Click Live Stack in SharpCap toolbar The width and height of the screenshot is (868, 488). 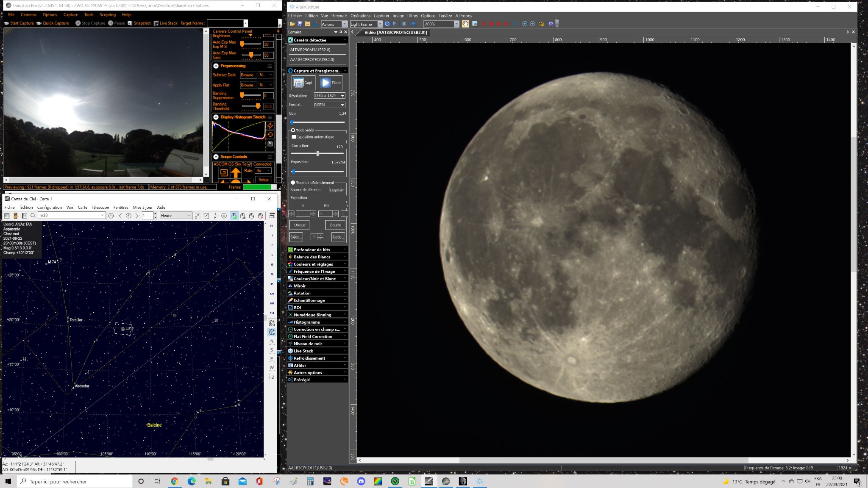pyautogui.click(x=166, y=23)
